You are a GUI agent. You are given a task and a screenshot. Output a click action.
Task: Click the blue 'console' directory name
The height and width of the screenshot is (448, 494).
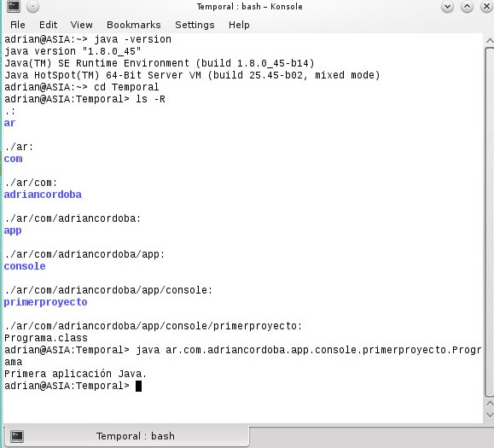click(x=25, y=266)
